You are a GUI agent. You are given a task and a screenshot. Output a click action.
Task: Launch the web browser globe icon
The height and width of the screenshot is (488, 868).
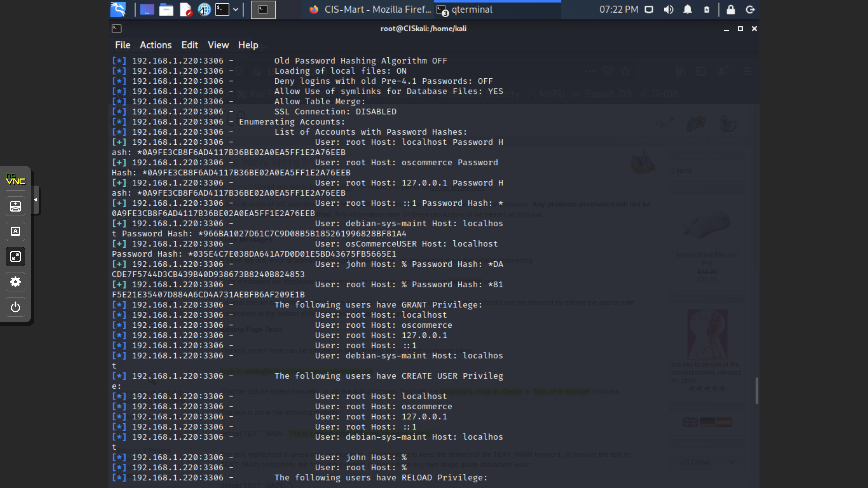click(204, 9)
